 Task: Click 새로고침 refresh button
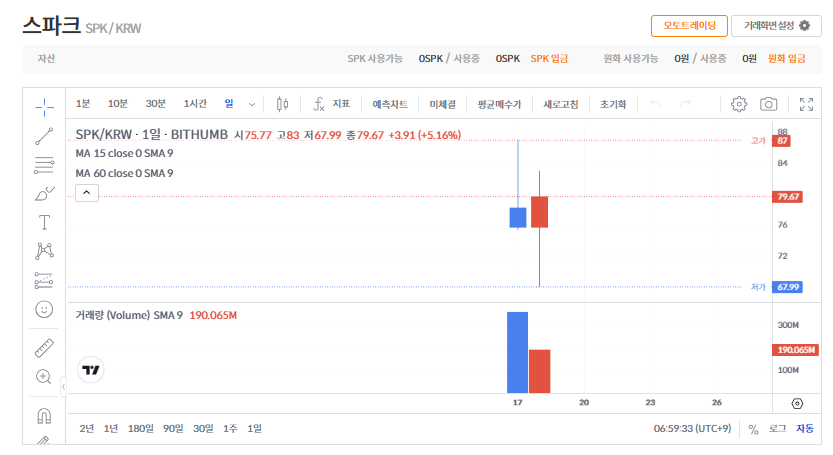560,104
